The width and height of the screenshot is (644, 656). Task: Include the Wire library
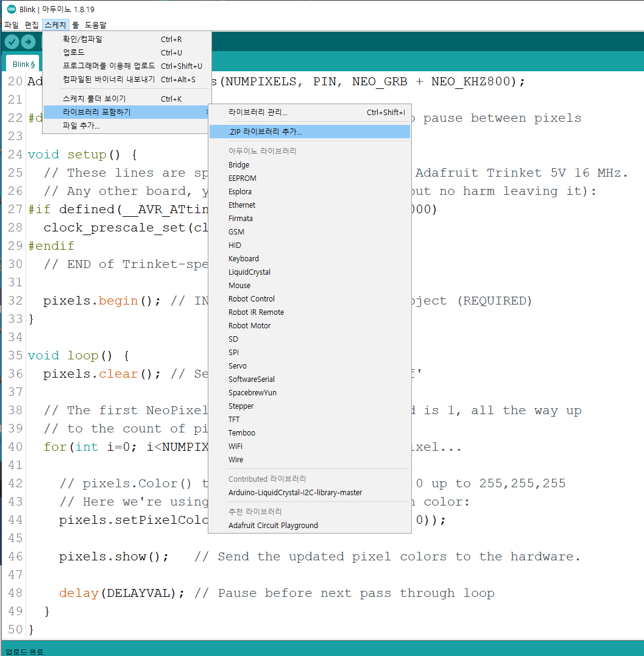[310, 459]
